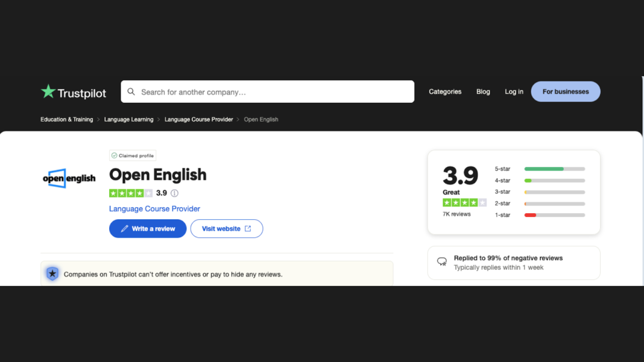Click the search magnifier icon

pos(131,92)
